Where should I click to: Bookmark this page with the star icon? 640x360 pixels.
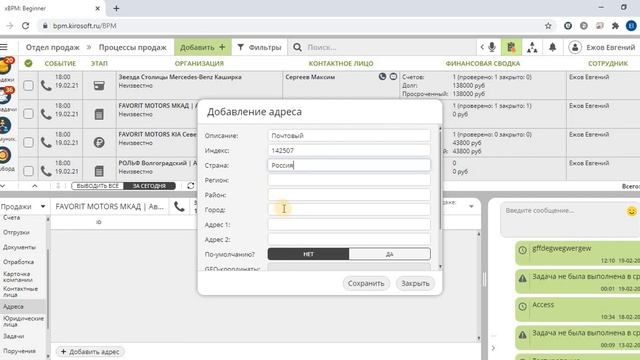pyautogui.click(x=548, y=26)
